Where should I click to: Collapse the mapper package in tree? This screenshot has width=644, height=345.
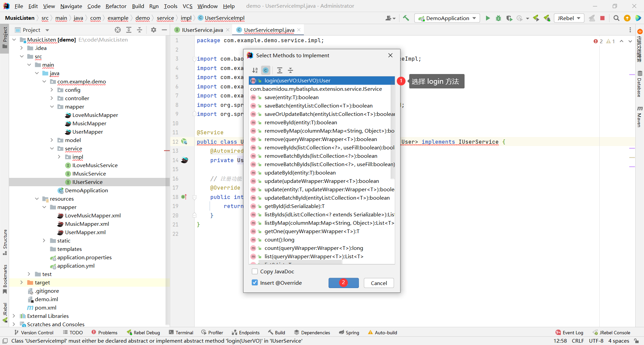coord(52,107)
